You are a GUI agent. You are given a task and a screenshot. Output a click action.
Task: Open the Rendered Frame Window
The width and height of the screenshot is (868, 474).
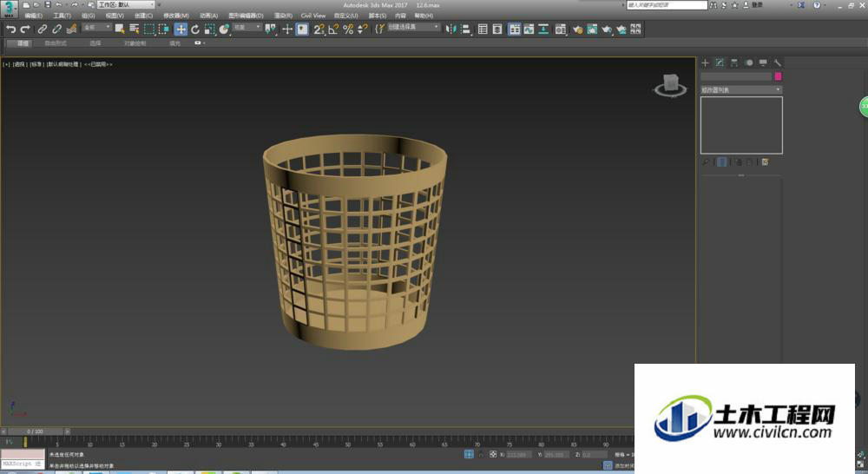tap(592, 29)
